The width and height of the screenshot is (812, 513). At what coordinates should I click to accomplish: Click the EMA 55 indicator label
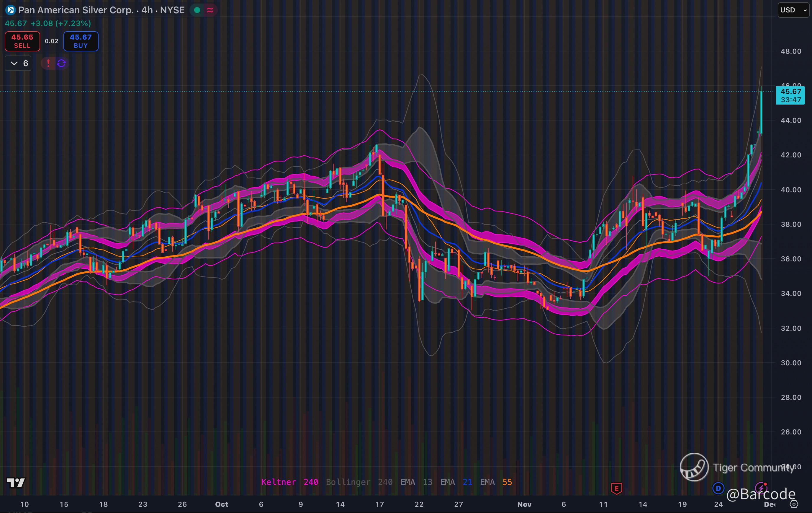pyautogui.click(x=496, y=482)
